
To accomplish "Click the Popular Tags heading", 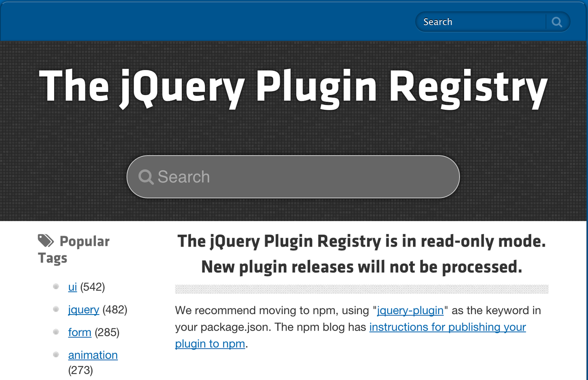I will click(x=74, y=249).
